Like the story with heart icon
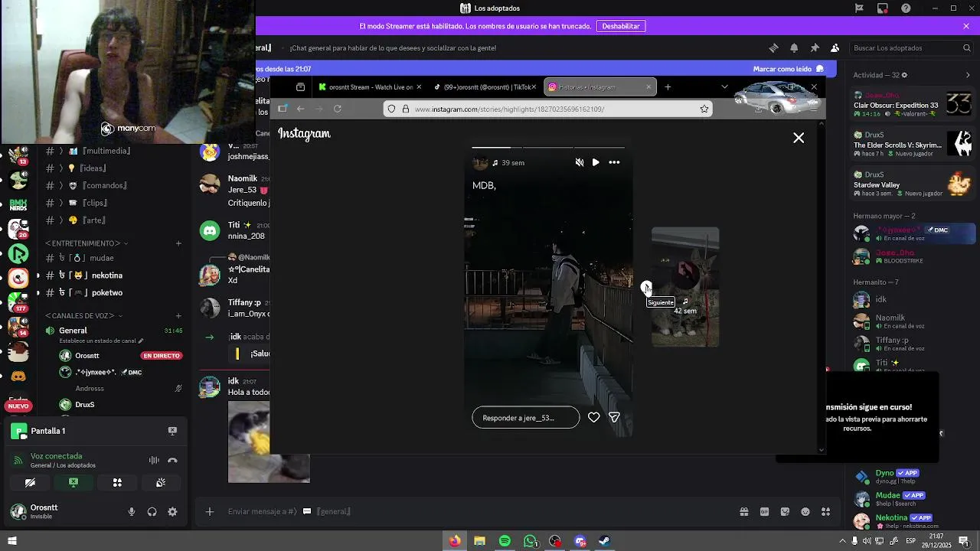 coord(593,417)
